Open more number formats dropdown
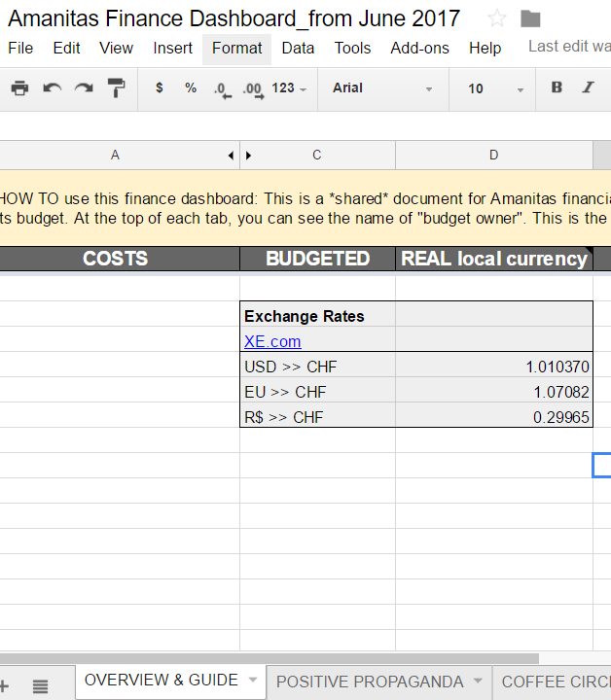The height and width of the screenshot is (700, 611). point(289,87)
